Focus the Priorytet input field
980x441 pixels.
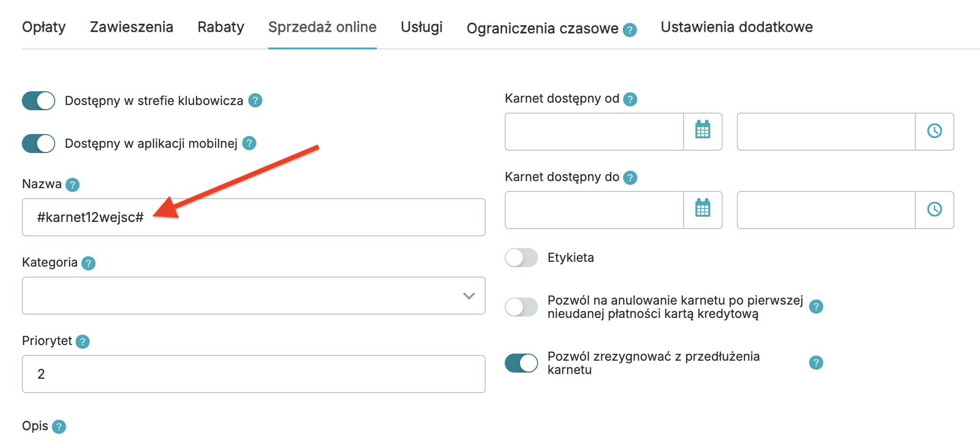(254, 374)
